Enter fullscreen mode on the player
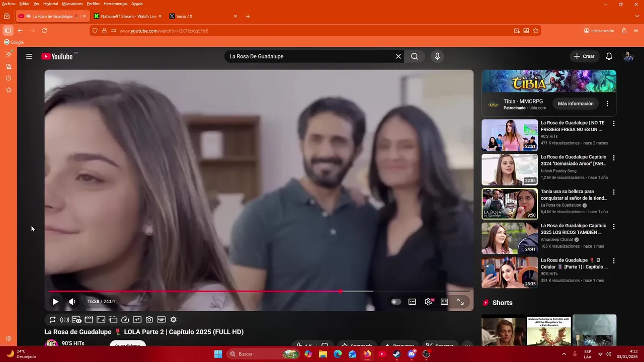 pos(460,302)
